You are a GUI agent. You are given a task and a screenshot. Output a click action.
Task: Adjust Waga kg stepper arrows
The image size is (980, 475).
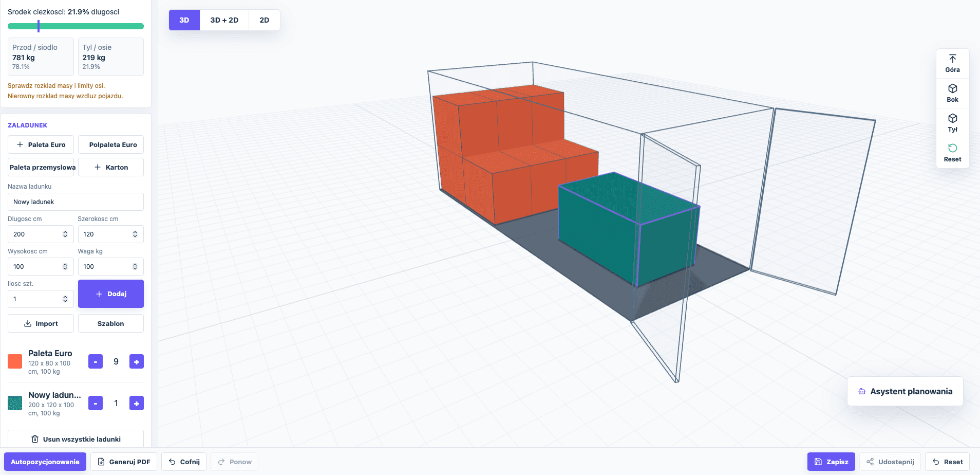point(135,267)
